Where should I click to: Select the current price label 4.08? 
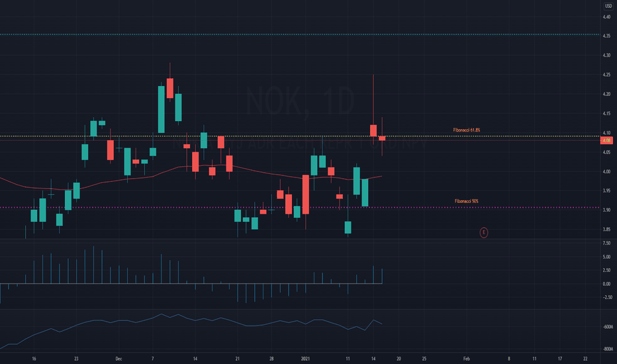pyautogui.click(x=606, y=140)
